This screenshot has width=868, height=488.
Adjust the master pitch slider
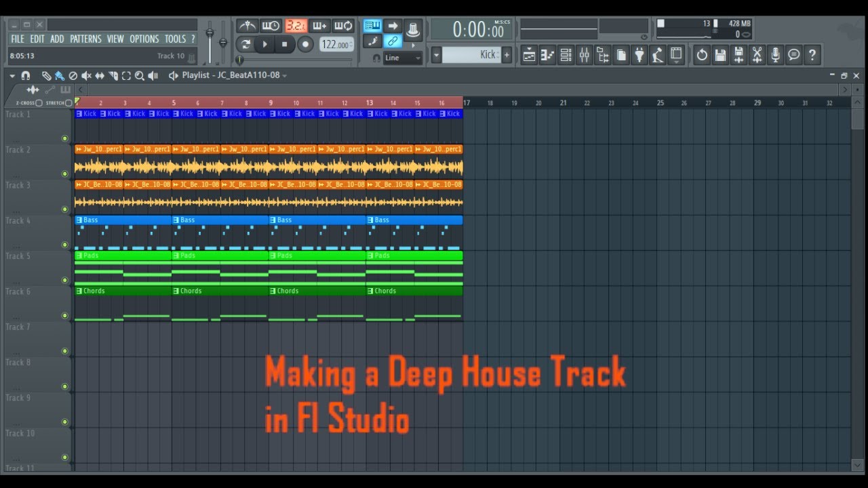tap(222, 44)
